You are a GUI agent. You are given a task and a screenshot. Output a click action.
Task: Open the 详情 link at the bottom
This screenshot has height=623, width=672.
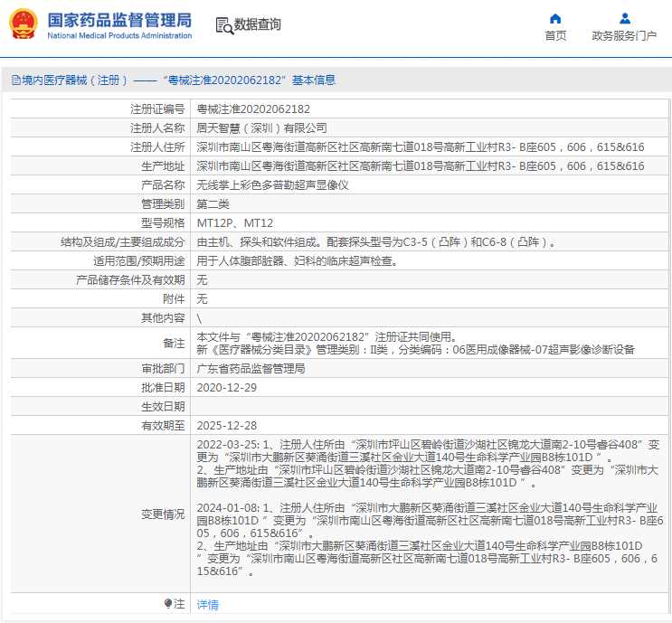[x=207, y=604]
